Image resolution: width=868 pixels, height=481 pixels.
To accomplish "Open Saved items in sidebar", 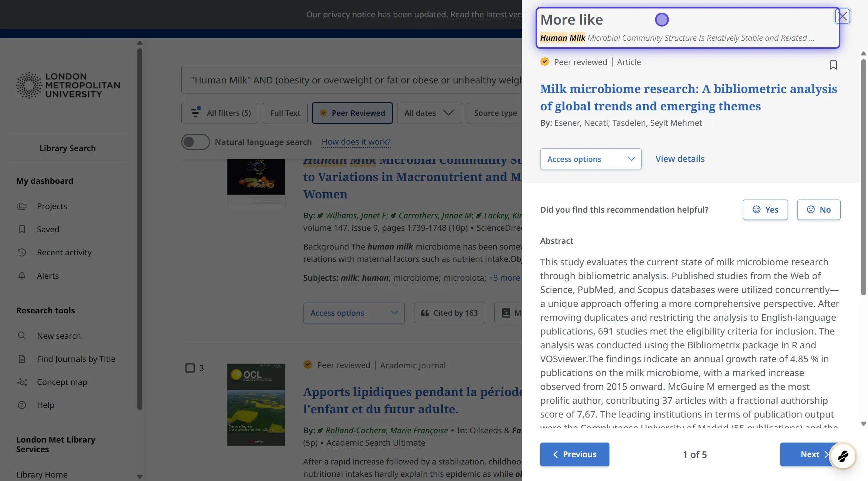I will [x=48, y=229].
